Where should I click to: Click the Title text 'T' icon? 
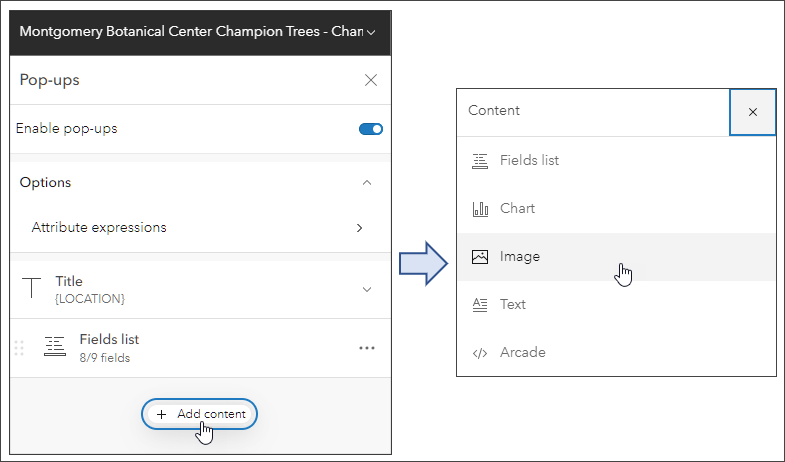[32, 289]
